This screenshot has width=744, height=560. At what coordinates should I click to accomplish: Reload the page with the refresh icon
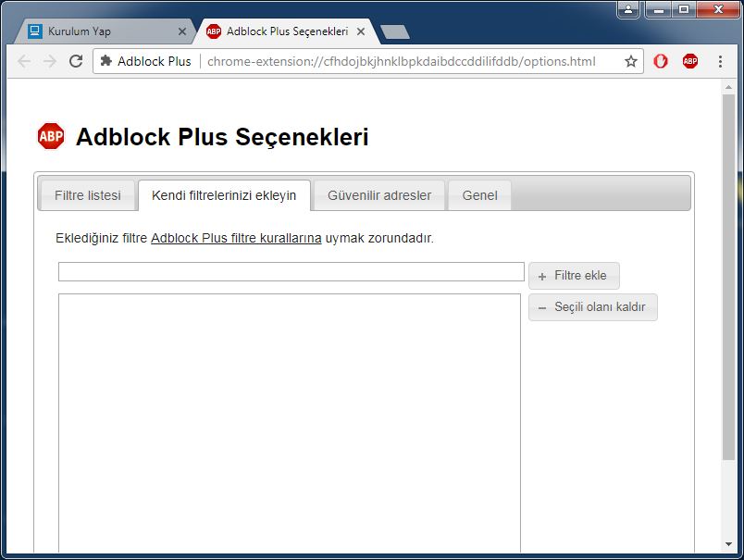point(76,61)
